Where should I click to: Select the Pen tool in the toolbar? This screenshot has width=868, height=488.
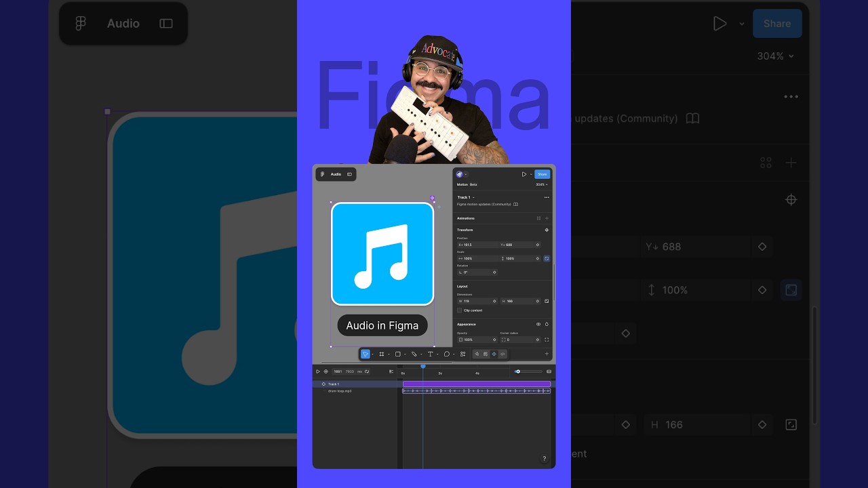click(414, 354)
